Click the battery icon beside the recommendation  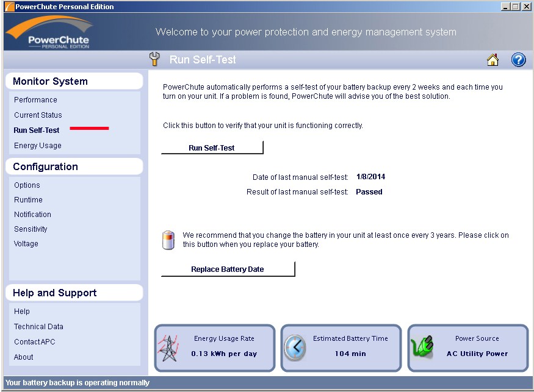pyautogui.click(x=168, y=240)
